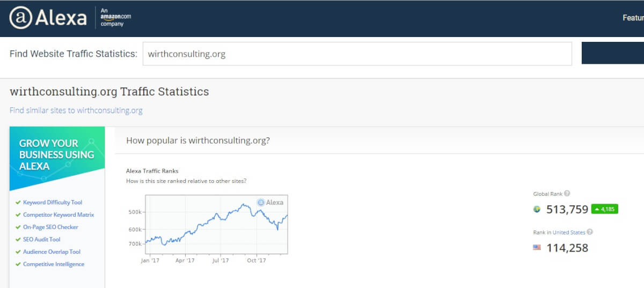Click the globe icon beside 513,759
This screenshot has width=644, height=288.
(x=537, y=209)
